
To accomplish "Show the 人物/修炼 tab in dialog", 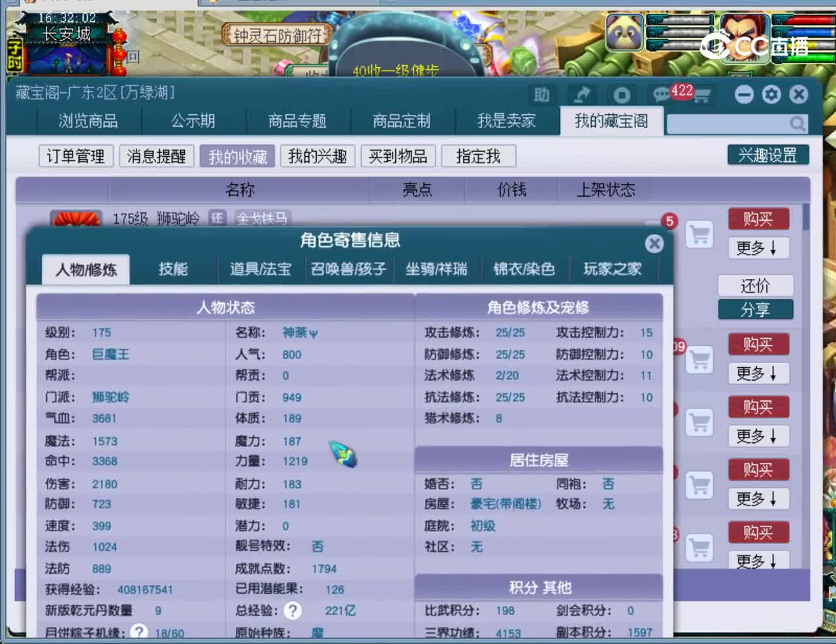I will (x=86, y=270).
